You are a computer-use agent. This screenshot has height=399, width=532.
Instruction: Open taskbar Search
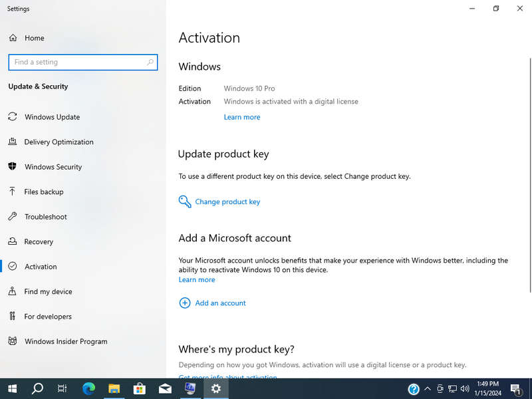click(x=37, y=388)
